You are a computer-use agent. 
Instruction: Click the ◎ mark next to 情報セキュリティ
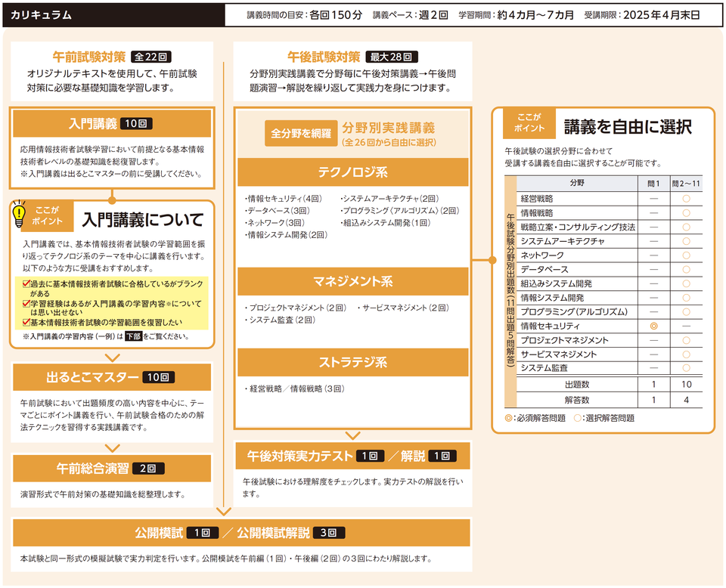[x=653, y=326]
